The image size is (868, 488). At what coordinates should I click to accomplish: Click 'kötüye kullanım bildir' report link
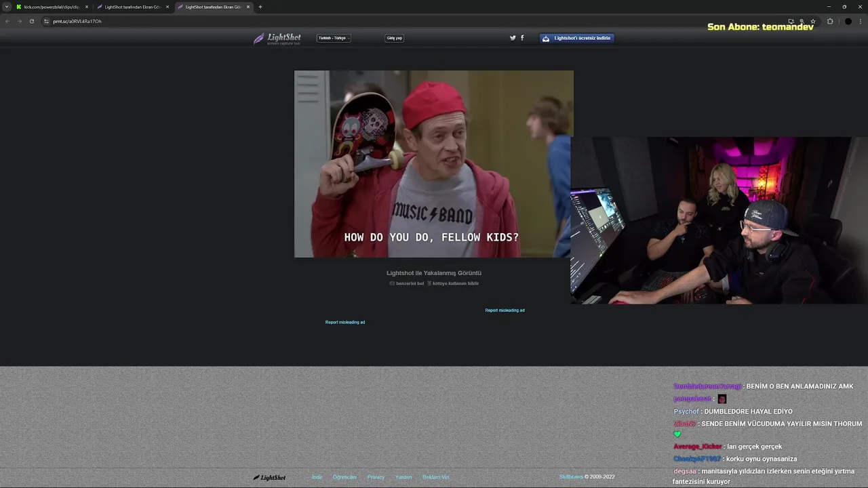456,283
